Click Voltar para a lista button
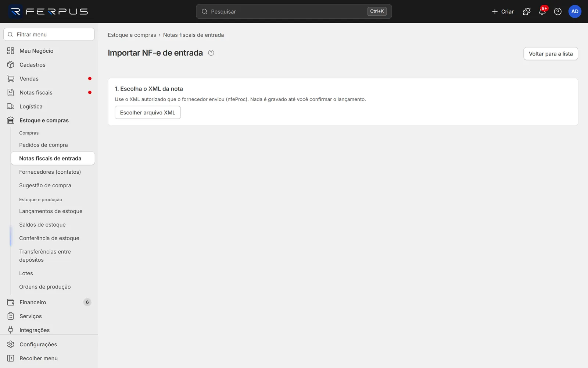The width and height of the screenshot is (588, 368). [x=551, y=54]
